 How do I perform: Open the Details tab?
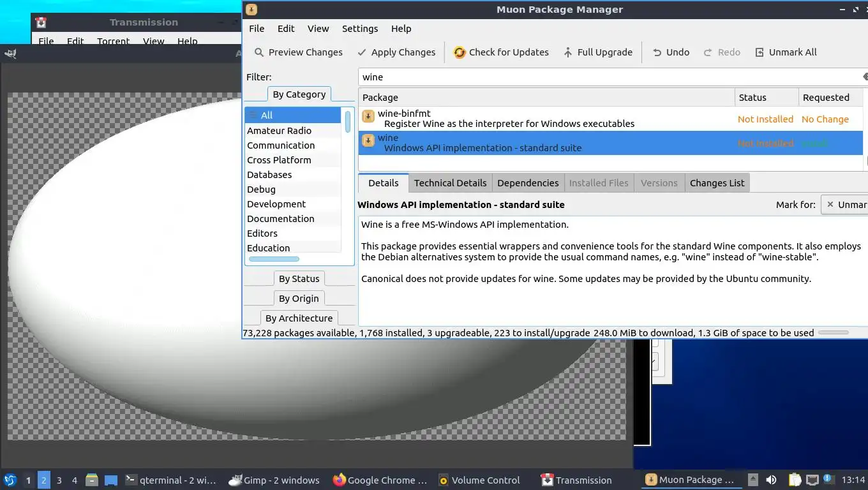[x=383, y=183]
